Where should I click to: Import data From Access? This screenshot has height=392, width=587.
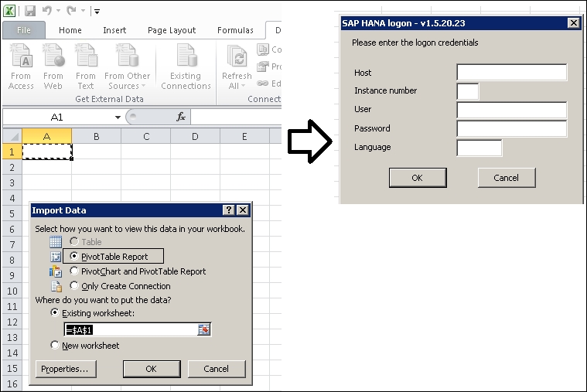click(21, 66)
